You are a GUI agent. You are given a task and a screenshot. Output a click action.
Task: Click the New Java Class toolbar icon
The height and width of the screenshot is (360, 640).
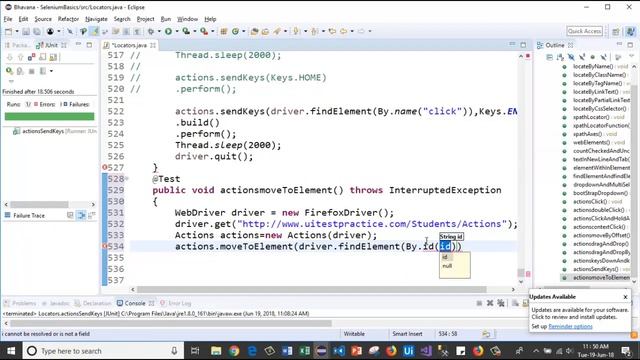point(236,31)
